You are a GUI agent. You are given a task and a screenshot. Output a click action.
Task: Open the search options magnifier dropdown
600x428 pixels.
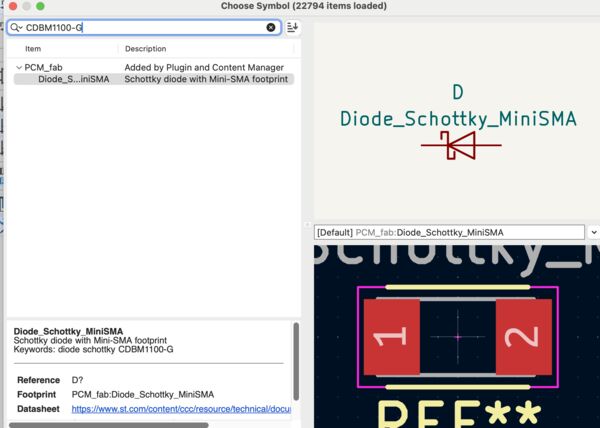(x=16, y=28)
